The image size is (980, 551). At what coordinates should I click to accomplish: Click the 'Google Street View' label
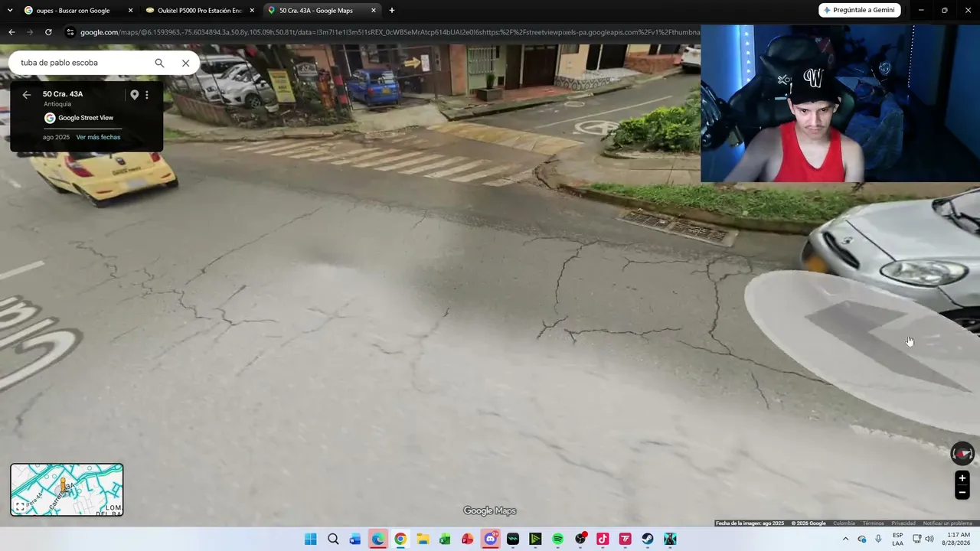pyautogui.click(x=86, y=118)
